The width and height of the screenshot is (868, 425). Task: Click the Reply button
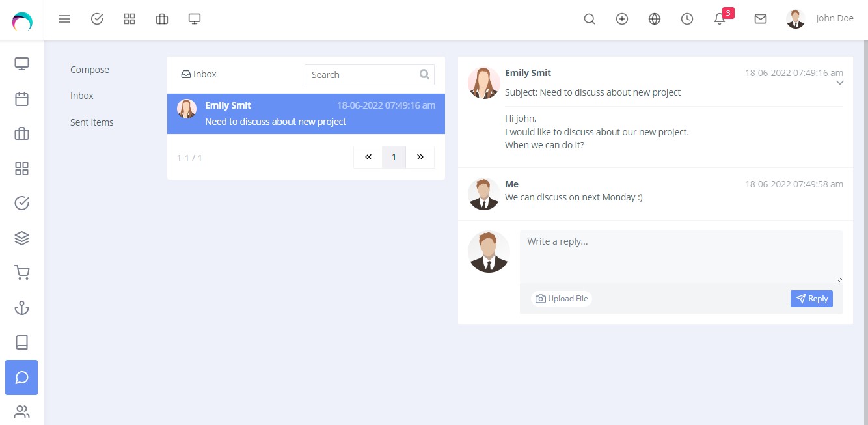click(x=811, y=299)
